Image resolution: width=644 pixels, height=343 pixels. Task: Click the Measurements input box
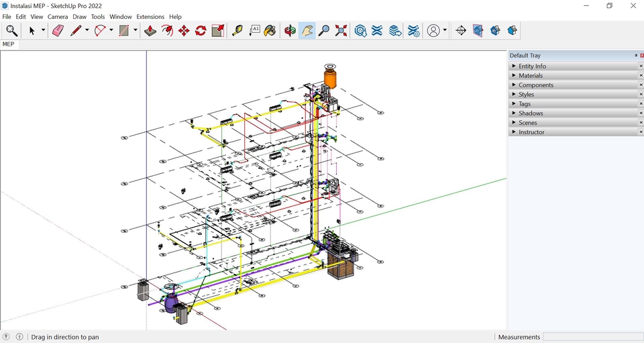593,337
